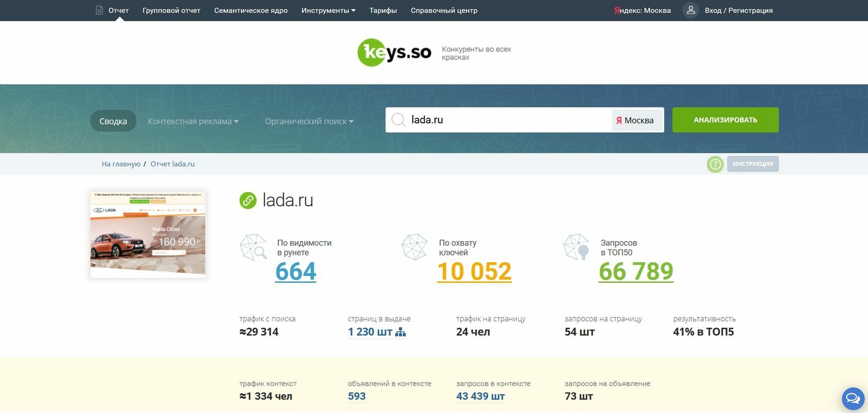Click the трафик с поиска label
The height and width of the screenshot is (413, 868).
[x=267, y=319]
